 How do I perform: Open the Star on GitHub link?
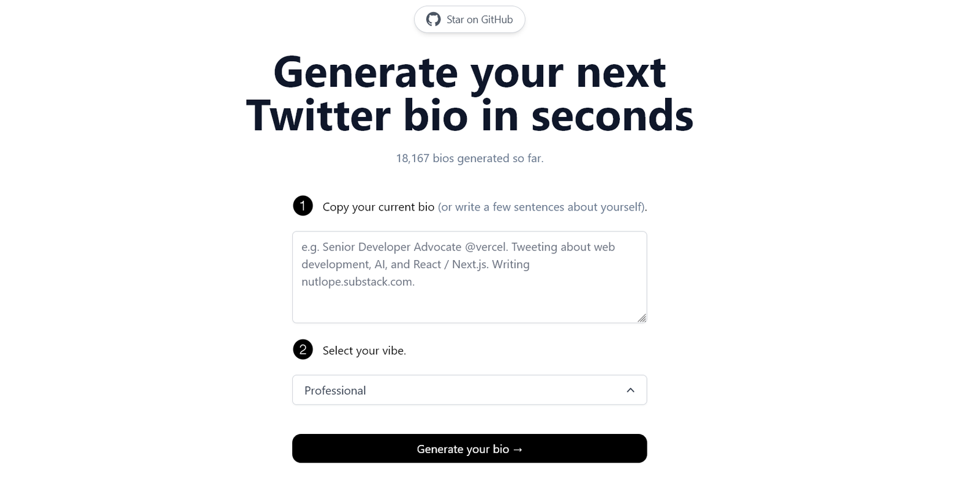click(469, 20)
